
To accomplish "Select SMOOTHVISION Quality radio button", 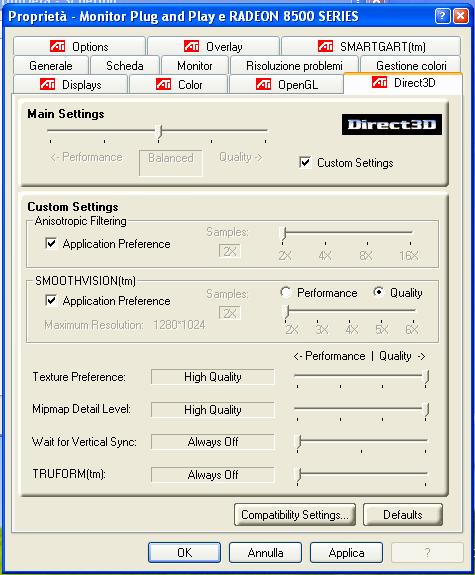I will click(x=379, y=292).
